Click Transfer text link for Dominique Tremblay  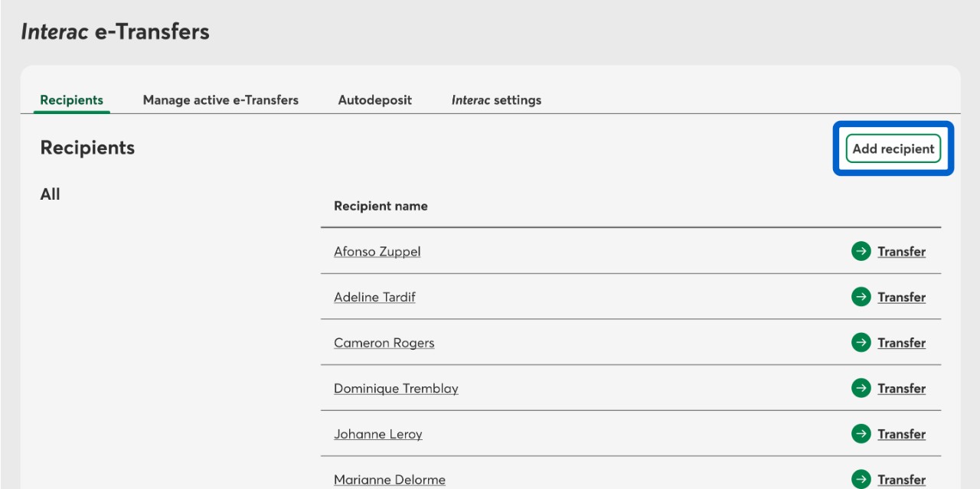point(901,389)
